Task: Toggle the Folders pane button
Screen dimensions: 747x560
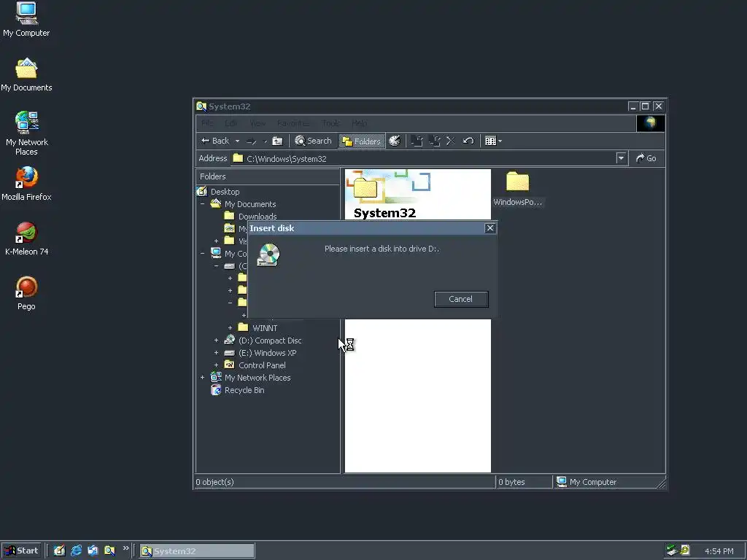Action: (x=362, y=141)
